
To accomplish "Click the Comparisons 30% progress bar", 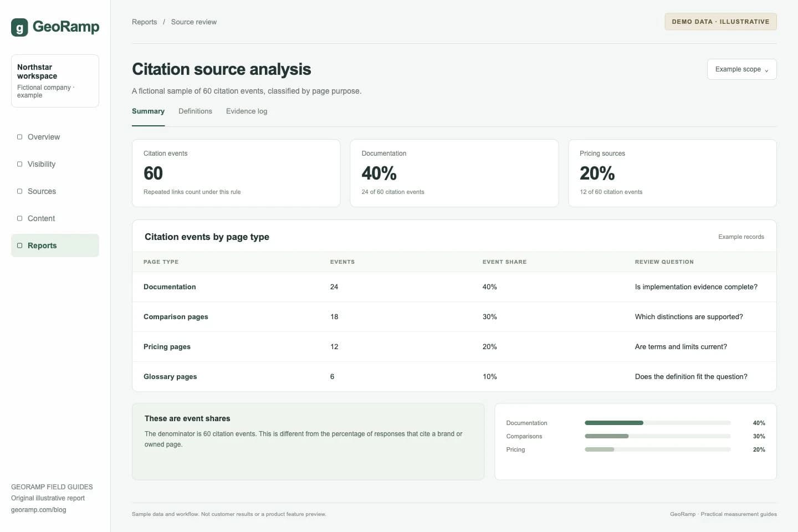I will (x=657, y=436).
